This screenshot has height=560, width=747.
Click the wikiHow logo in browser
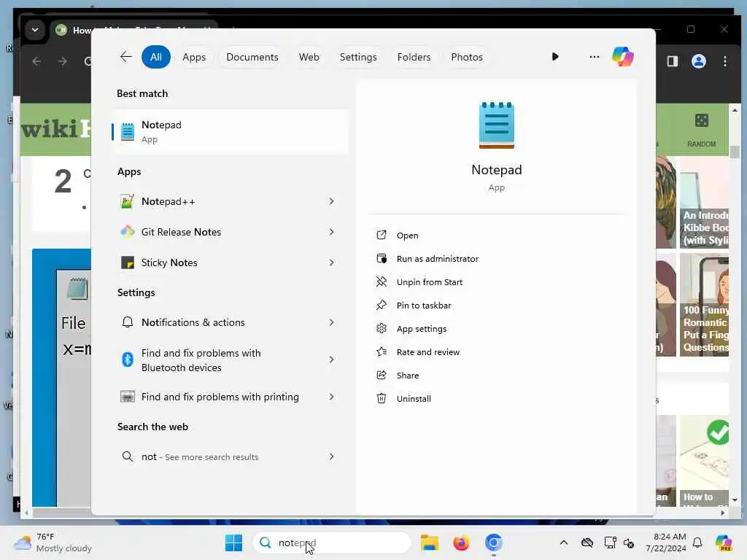coord(56,129)
